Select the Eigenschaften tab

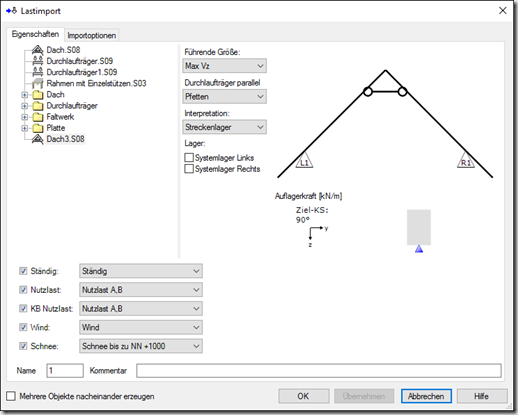pos(35,34)
